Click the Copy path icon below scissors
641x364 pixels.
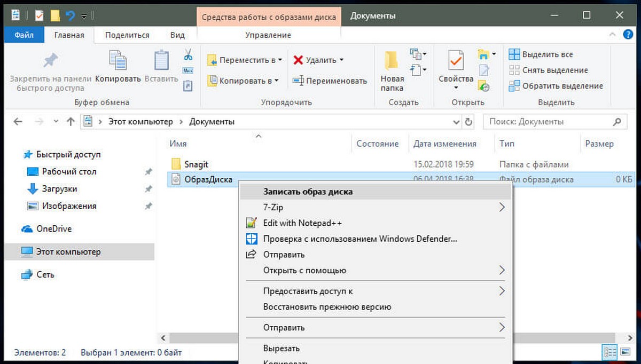pos(188,70)
